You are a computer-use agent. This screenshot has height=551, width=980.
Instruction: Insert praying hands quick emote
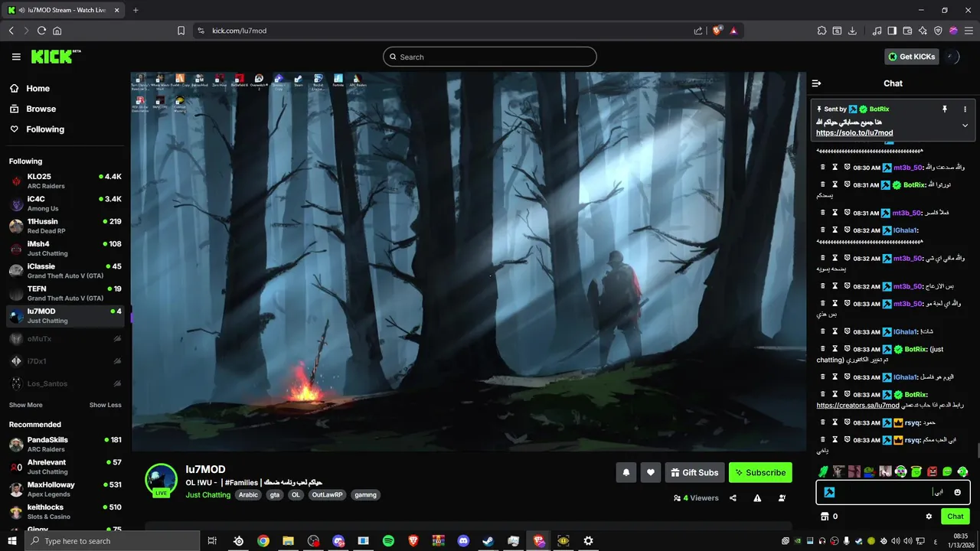[823, 471]
